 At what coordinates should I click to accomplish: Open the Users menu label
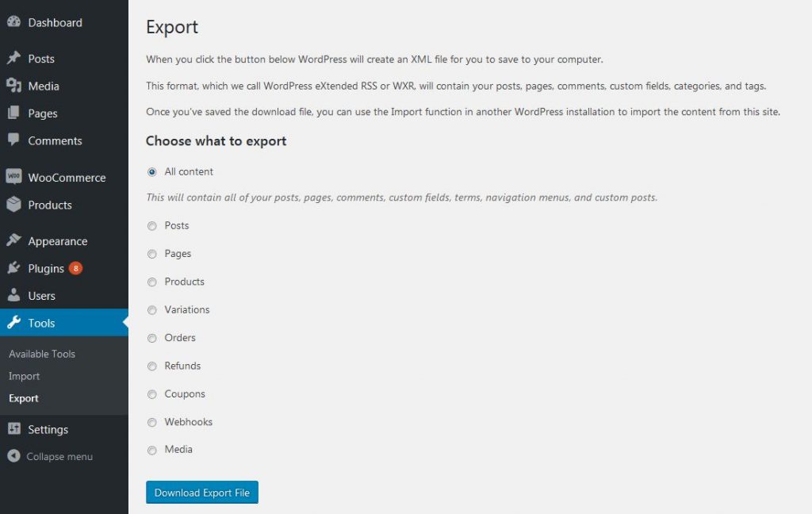(x=41, y=296)
